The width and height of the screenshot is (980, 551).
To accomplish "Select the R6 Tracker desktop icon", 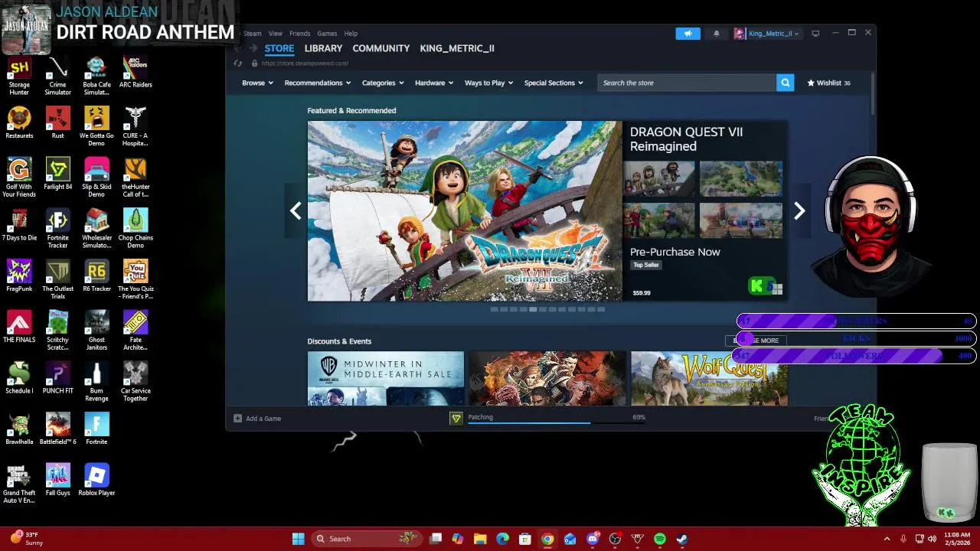I will (x=96, y=276).
